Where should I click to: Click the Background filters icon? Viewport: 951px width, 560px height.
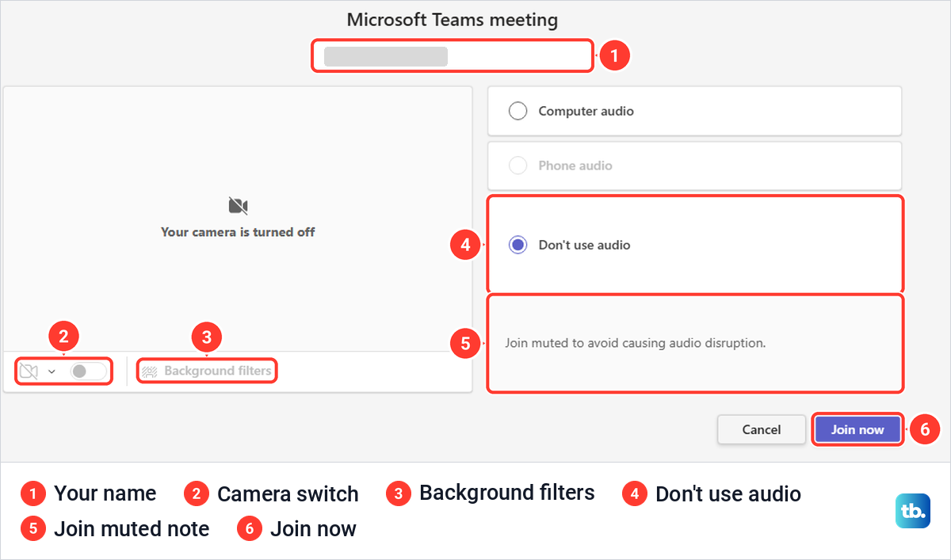(149, 371)
